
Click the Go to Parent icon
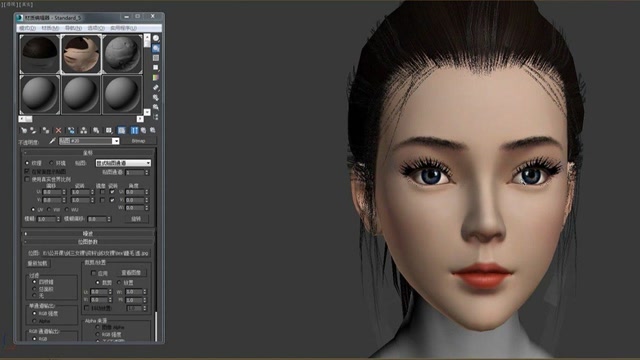click(x=143, y=131)
